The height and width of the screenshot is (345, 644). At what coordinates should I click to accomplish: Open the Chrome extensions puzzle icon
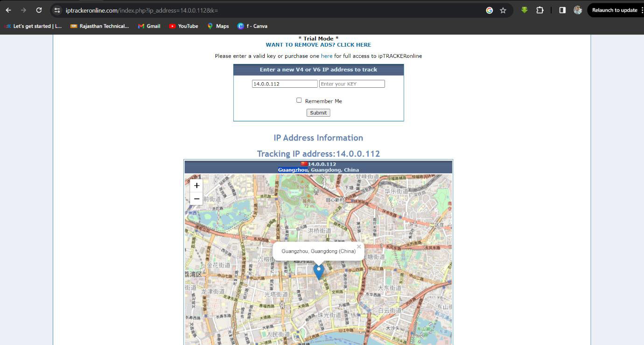click(x=540, y=10)
